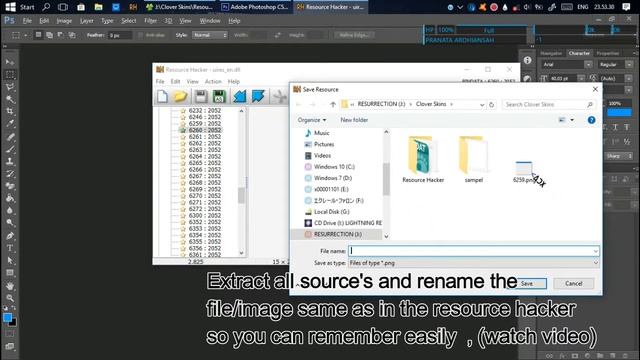Open Action menu in Resource Hacker

coord(213,82)
